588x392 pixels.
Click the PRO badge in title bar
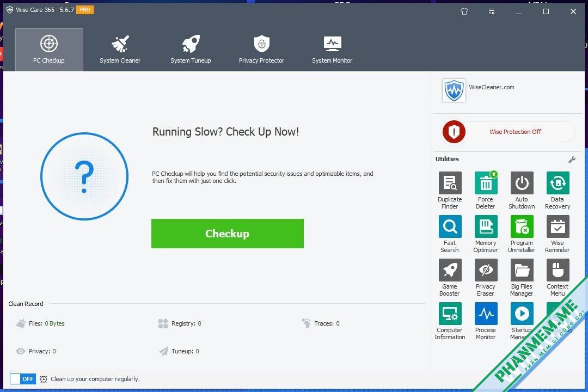(85, 10)
